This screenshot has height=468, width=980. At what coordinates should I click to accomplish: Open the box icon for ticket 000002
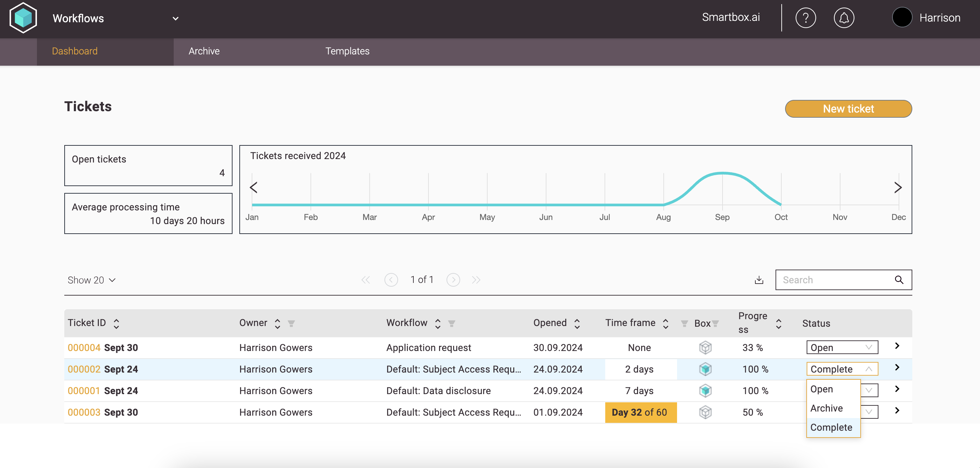tap(705, 369)
